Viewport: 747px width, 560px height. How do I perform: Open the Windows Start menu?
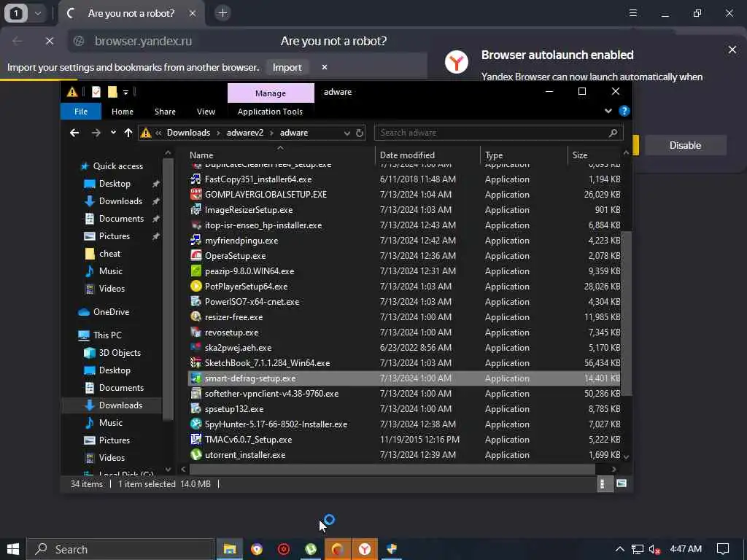coord(13,549)
